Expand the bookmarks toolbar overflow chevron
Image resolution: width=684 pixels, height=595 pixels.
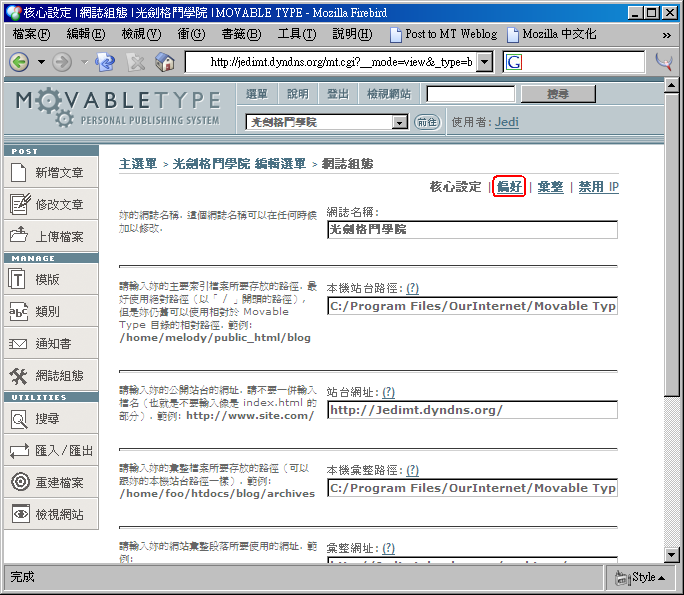(667, 35)
